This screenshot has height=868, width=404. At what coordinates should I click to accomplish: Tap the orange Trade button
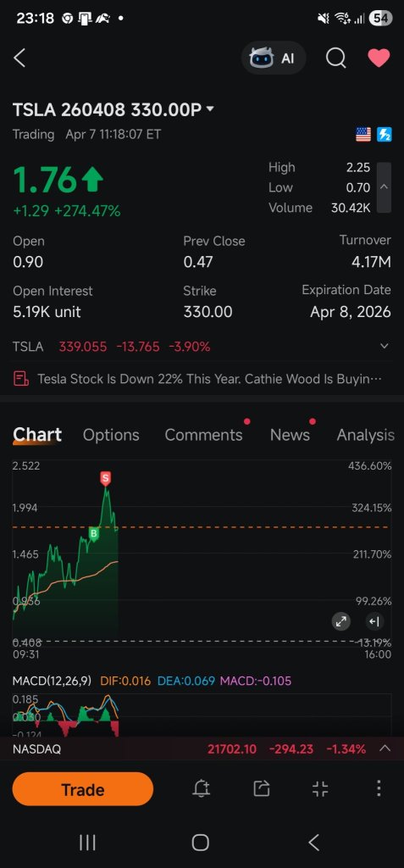(82, 789)
